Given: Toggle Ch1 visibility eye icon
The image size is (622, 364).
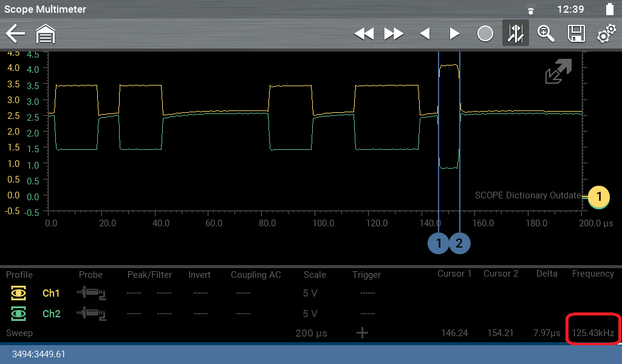Looking at the screenshot, I should click(19, 294).
